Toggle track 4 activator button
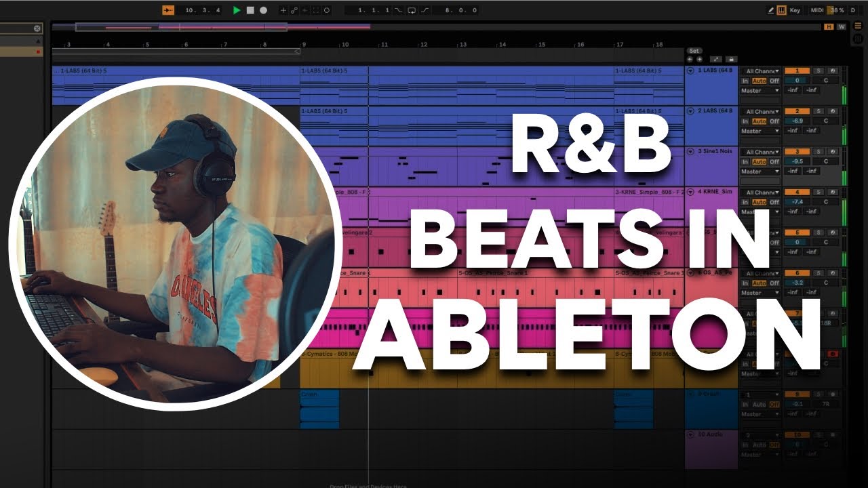 click(x=797, y=192)
